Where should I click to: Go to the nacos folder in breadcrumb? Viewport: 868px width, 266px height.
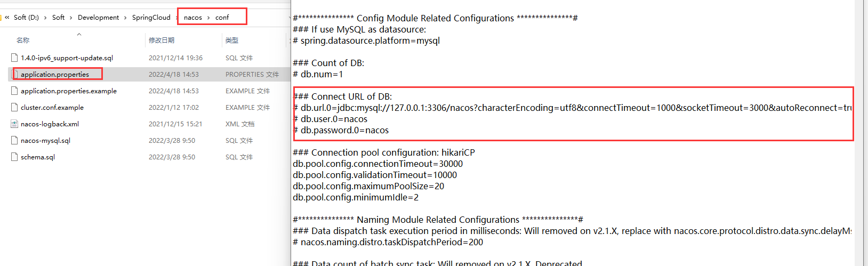pyautogui.click(x=193, y=18)
